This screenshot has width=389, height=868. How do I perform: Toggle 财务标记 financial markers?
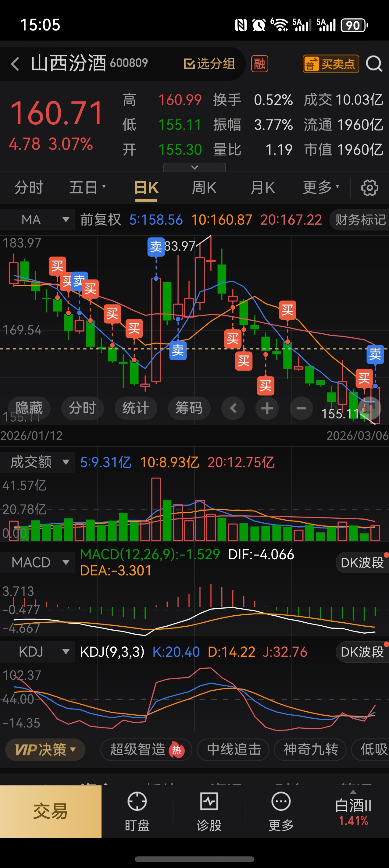[x=360, y=220]
